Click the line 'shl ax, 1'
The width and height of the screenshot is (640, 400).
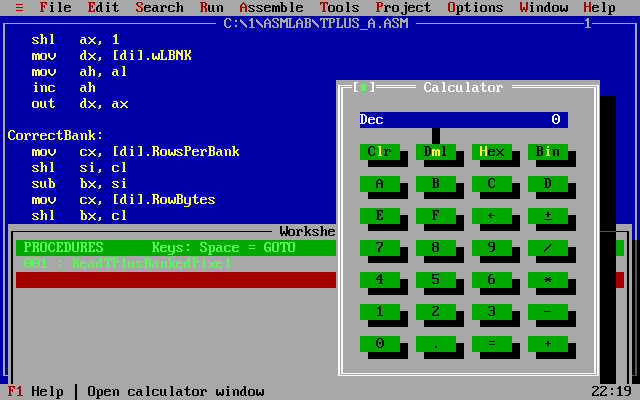[x=76, y=40]
